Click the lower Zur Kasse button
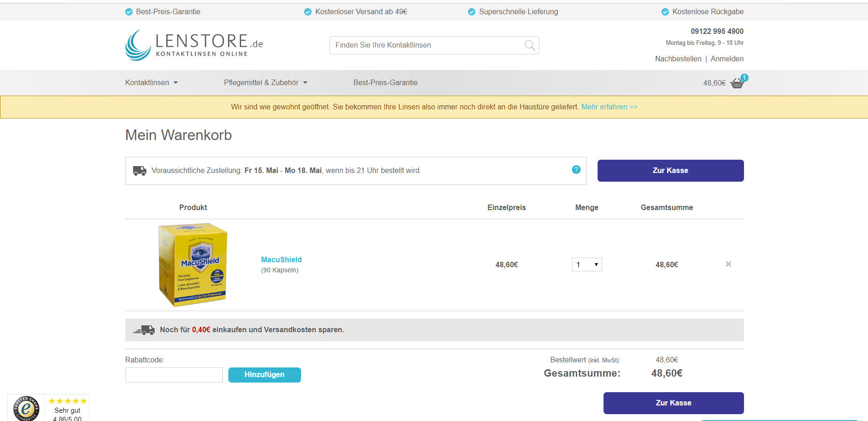Image resolution: width=868 pixels, height=421 pixels. click(x=674, y=403)
